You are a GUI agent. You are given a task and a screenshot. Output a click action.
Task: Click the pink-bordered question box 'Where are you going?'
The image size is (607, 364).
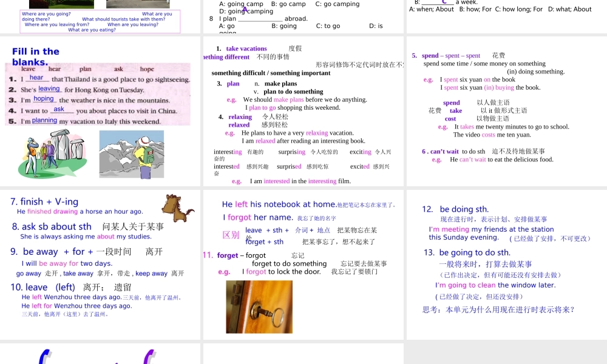pos(100,21)
